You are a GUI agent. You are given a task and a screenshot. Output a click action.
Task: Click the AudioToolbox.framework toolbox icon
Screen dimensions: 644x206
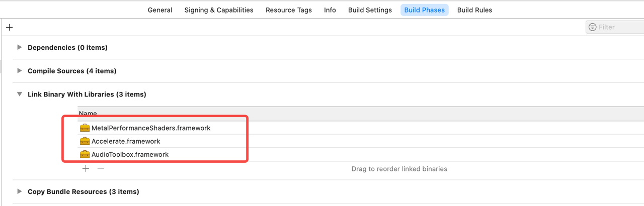(85, 154)
